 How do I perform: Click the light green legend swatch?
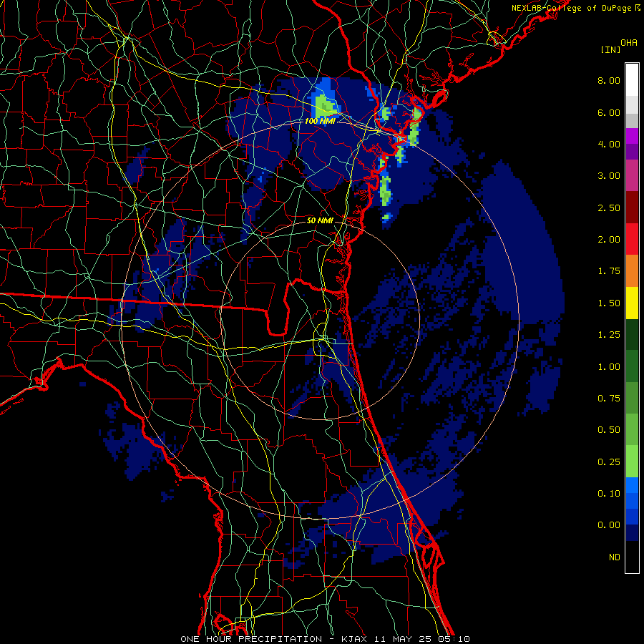pyautogui.click(x=632, y=462)
